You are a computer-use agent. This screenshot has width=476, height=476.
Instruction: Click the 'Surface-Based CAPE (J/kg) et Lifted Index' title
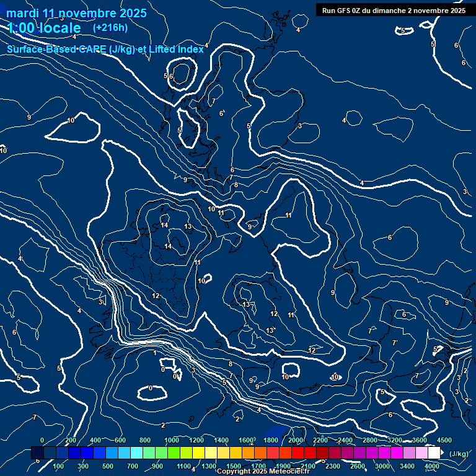click(105, 49)
